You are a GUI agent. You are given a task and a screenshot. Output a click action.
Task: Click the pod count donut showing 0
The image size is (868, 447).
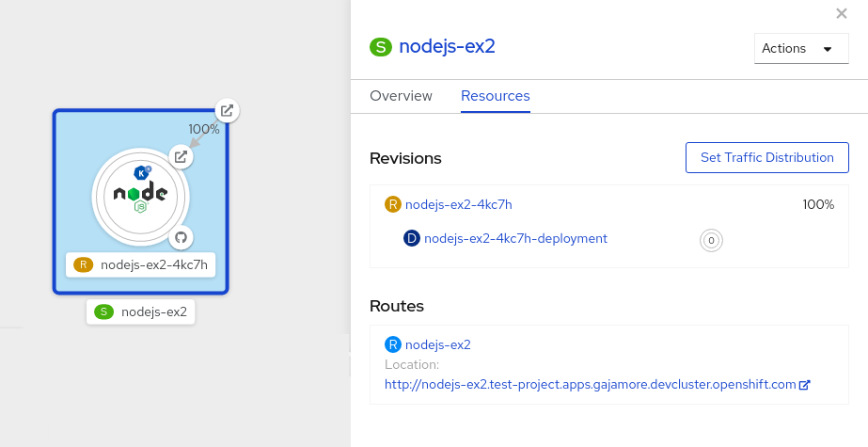pos(711,240)
